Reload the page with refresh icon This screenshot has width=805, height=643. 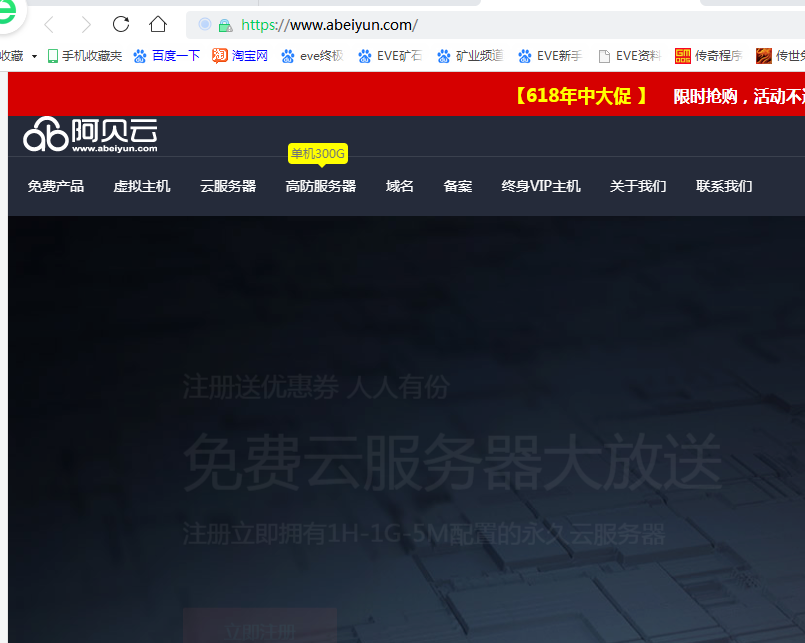[121, 24]
